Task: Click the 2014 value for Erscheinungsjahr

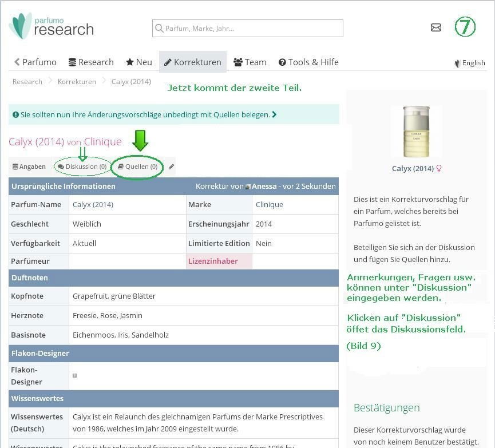Action: pos(264,224)
